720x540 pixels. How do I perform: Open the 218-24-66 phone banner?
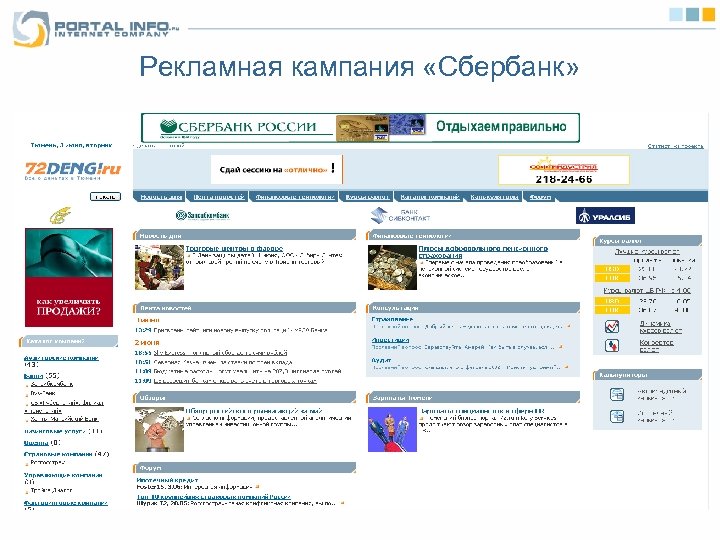(x=564, y=169)
